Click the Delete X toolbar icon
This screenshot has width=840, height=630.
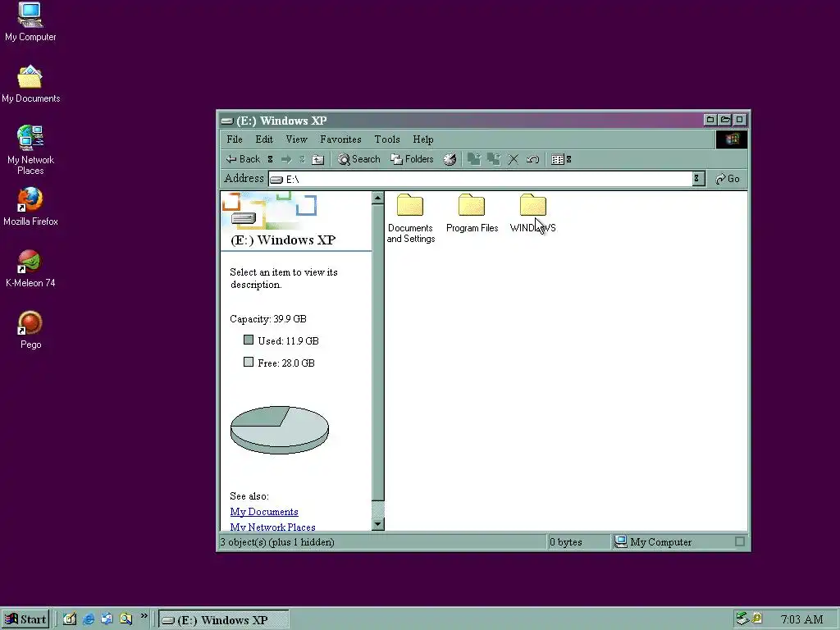(x=514, y=159)
